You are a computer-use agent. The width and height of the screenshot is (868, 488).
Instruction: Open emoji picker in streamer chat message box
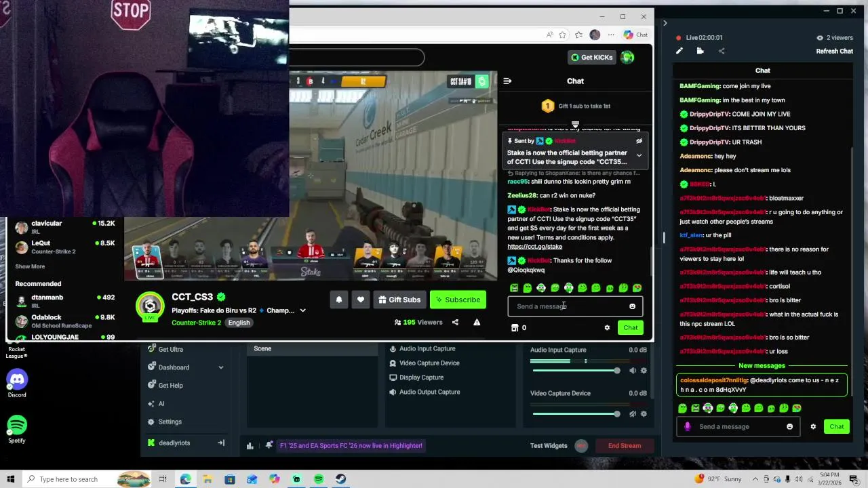coord(789,426)
